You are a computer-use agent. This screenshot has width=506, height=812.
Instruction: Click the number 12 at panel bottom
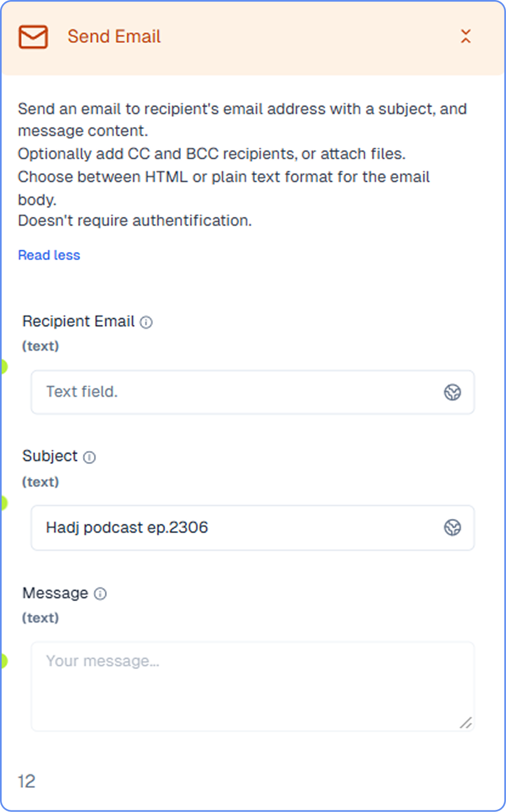click(x=26, y=781)
